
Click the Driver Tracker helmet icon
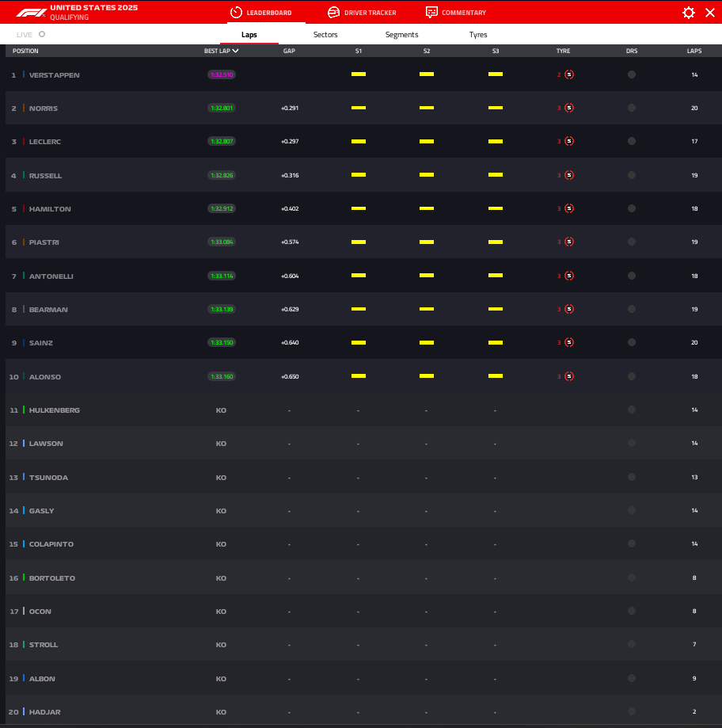click(x=333, y=13)
